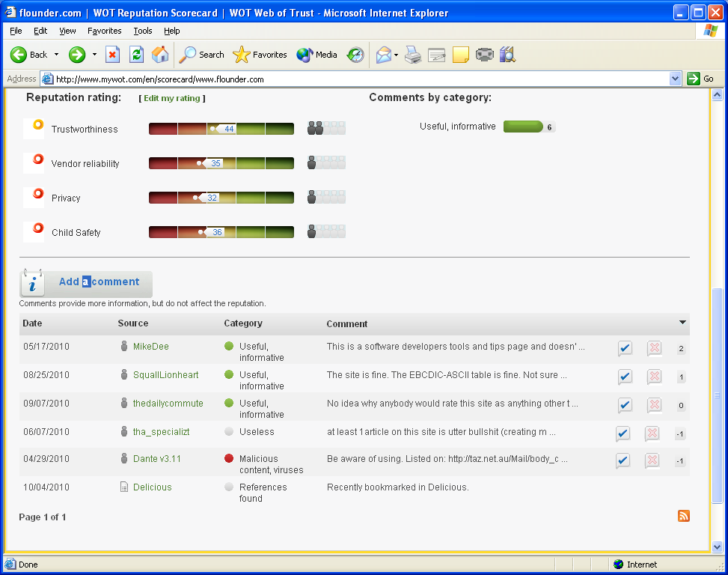Open the Search pane in the toolbar

(201, 55)
